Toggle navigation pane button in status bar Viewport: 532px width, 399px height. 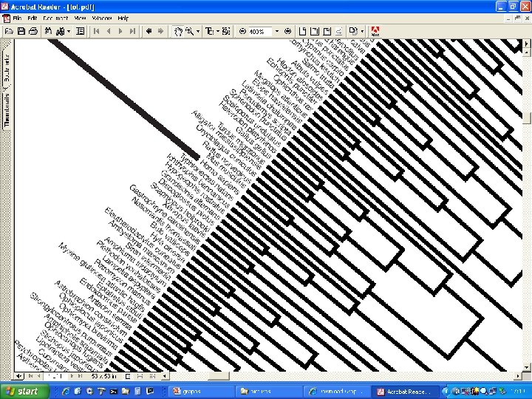pos(19,376)
